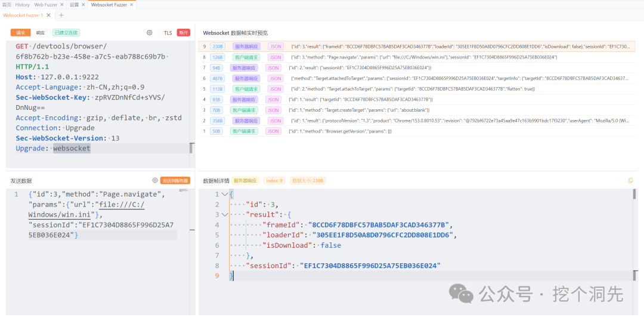Select the 请求 view toggle
Image resolution: width=644 pixels, height=320 pixels.
click(x=20, y=32)
